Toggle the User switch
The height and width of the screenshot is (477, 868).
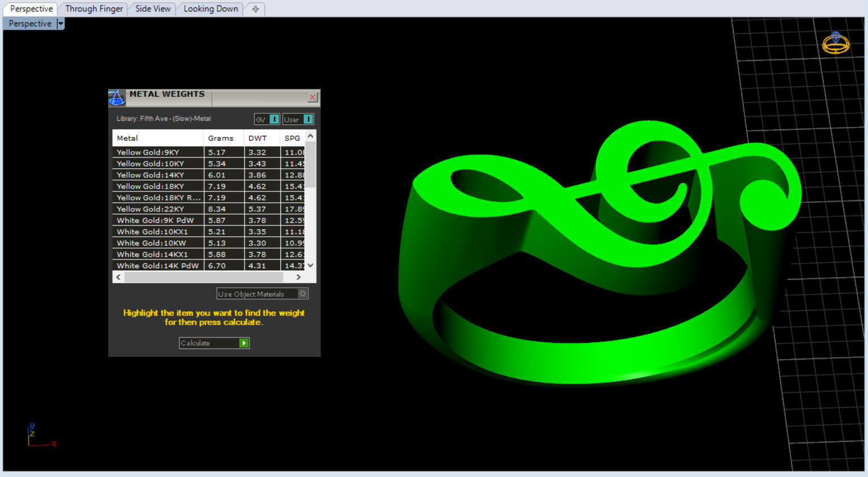298,120
